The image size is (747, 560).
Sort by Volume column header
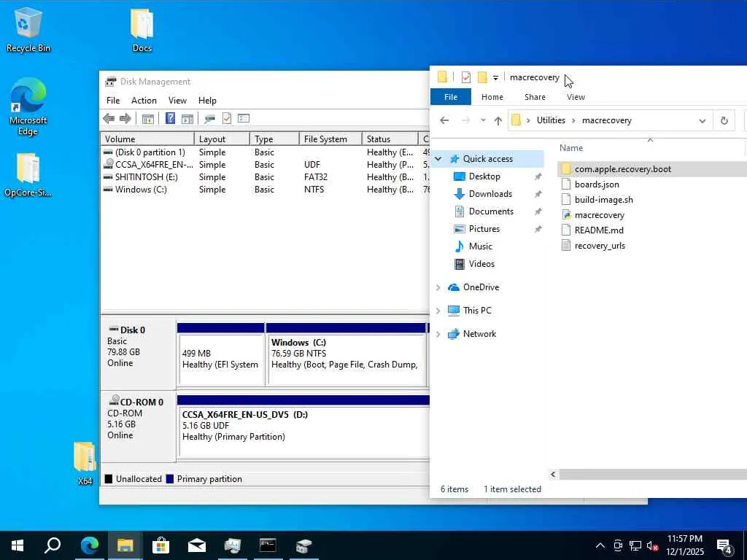click(x=147, y=139)
